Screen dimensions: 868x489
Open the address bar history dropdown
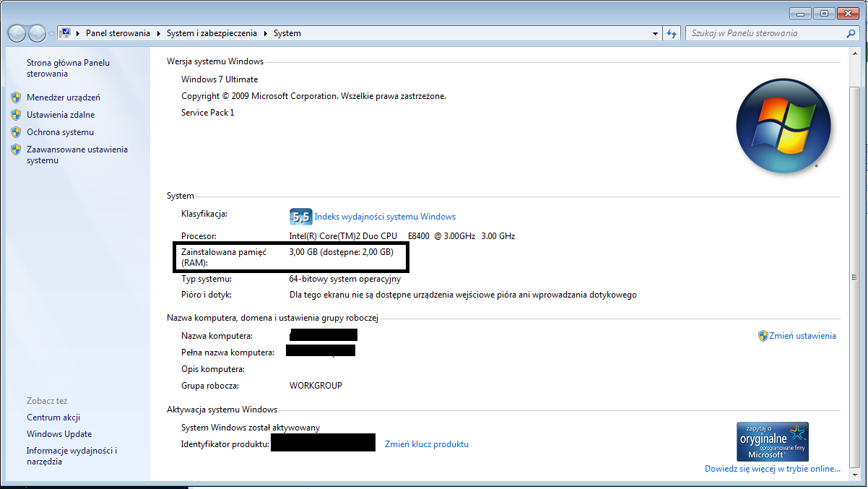(x=655, y=33)
